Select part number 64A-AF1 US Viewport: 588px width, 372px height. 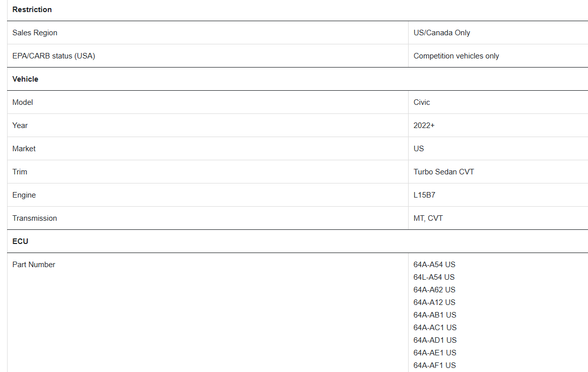435,365
